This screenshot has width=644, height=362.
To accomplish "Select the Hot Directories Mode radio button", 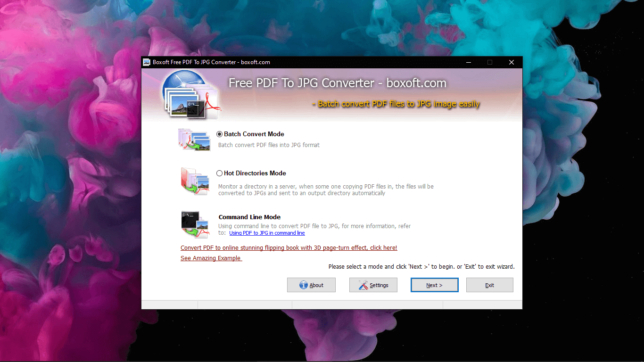I will 219,173.
